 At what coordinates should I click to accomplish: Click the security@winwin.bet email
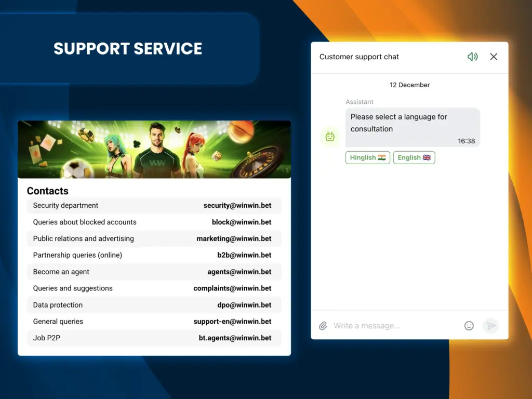click(x=237, y=205)
